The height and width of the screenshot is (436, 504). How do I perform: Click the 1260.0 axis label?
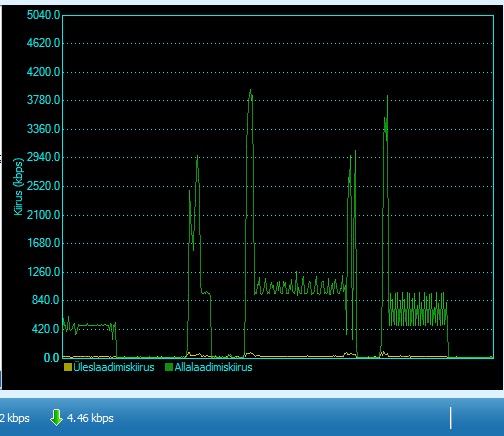pos(43,272)
